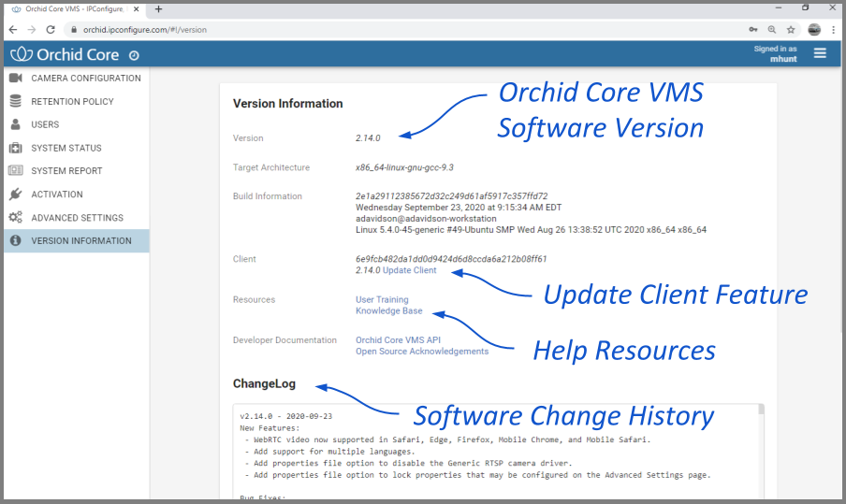
Task: Click the Activation plug icon
Action: (x=16, y=194)
